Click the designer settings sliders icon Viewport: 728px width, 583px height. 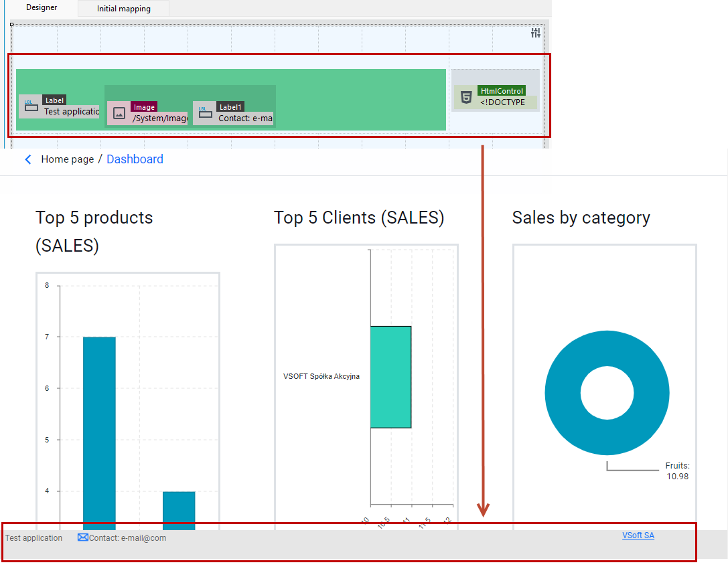[x=536, y=33]
